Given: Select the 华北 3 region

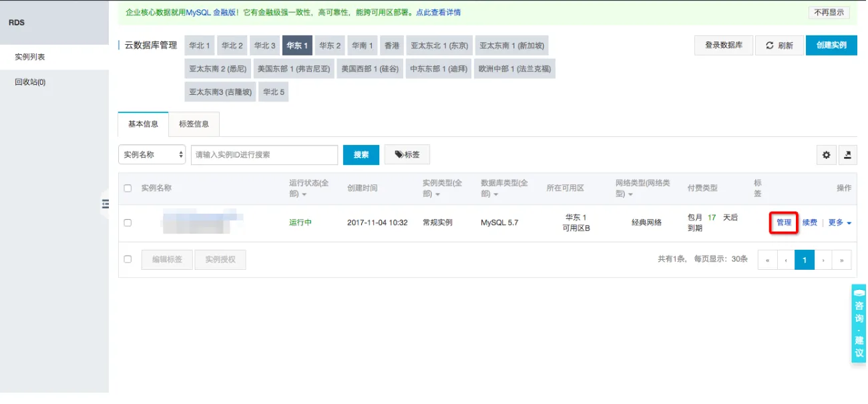Looking at the screenshot, I should [265, 45].
